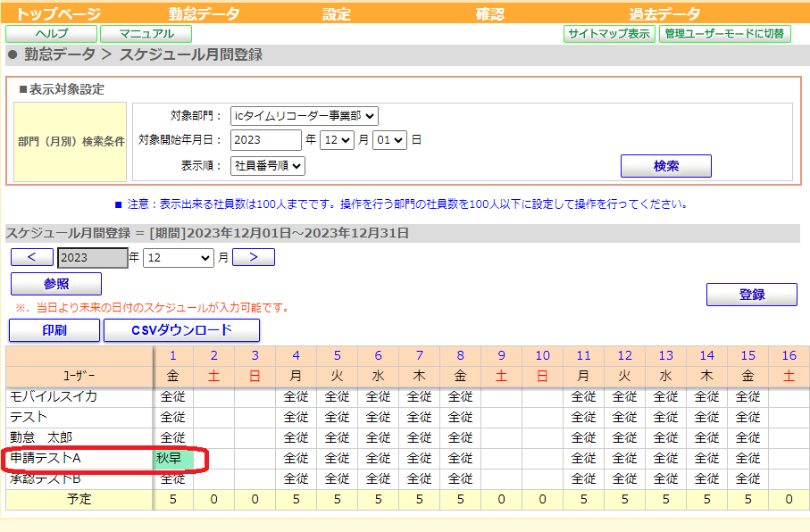This screenshot has width=810, height=532.
Task: Open the マニュアル button
Action: 146,34
